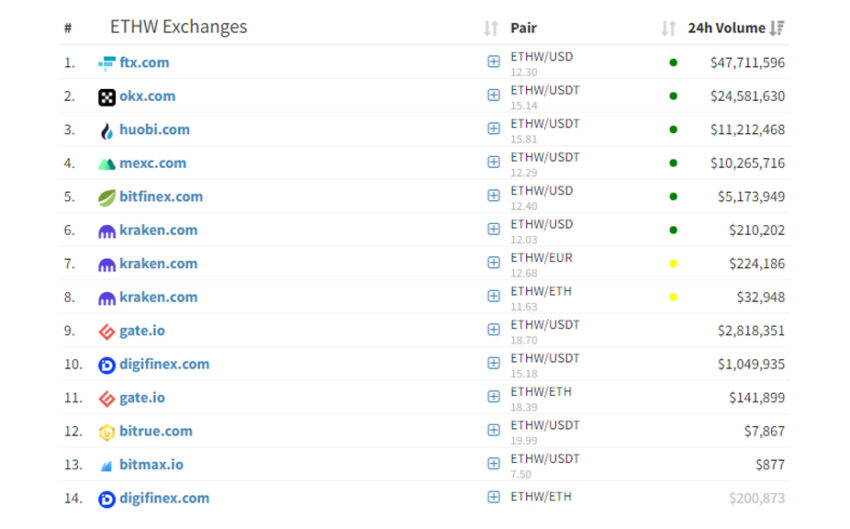Expand the ftx.com ETHW/USD row details
This screenshot has height=529, width=850.
pyautogui.click(x=493, y=62)
